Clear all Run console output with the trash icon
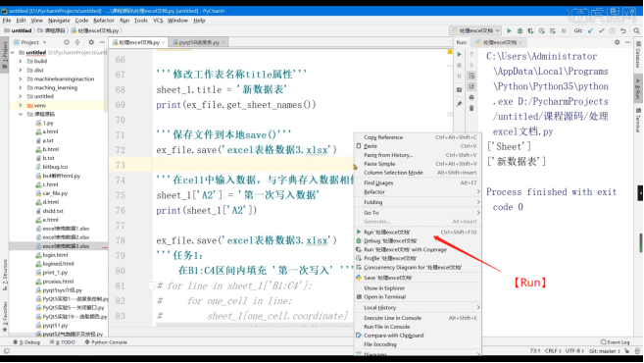Viewport: 644px width, 363px height. [471, 108]
